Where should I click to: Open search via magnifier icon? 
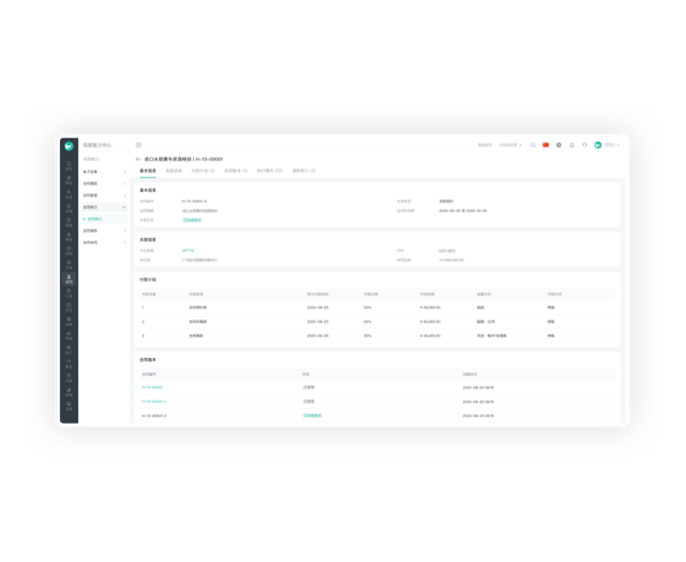point(533,145)
